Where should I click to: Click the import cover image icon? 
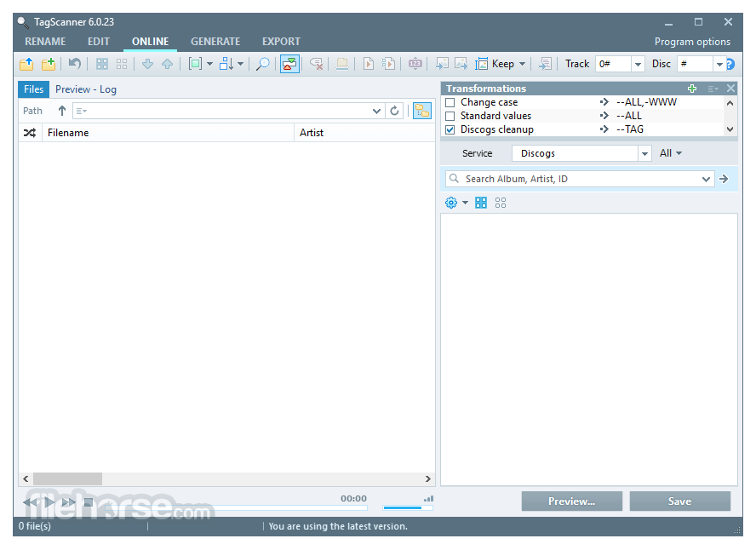click(442, 64)
